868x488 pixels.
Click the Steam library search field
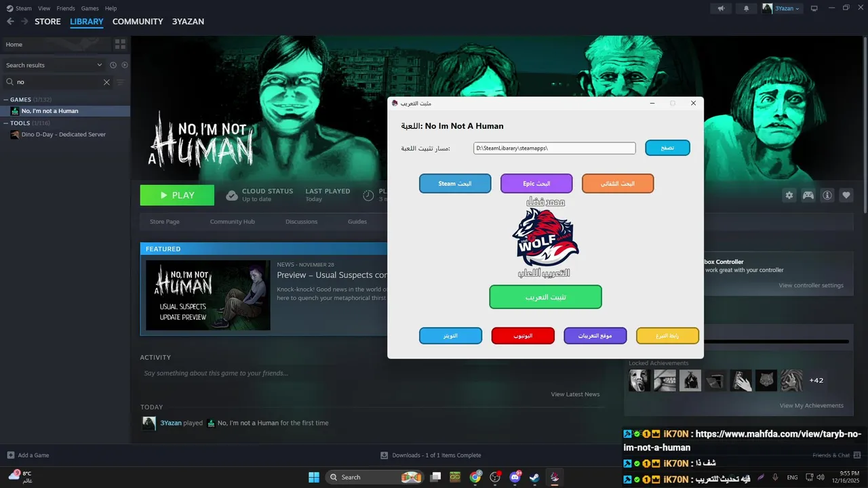pyautogui.click(x=58, y=82)
